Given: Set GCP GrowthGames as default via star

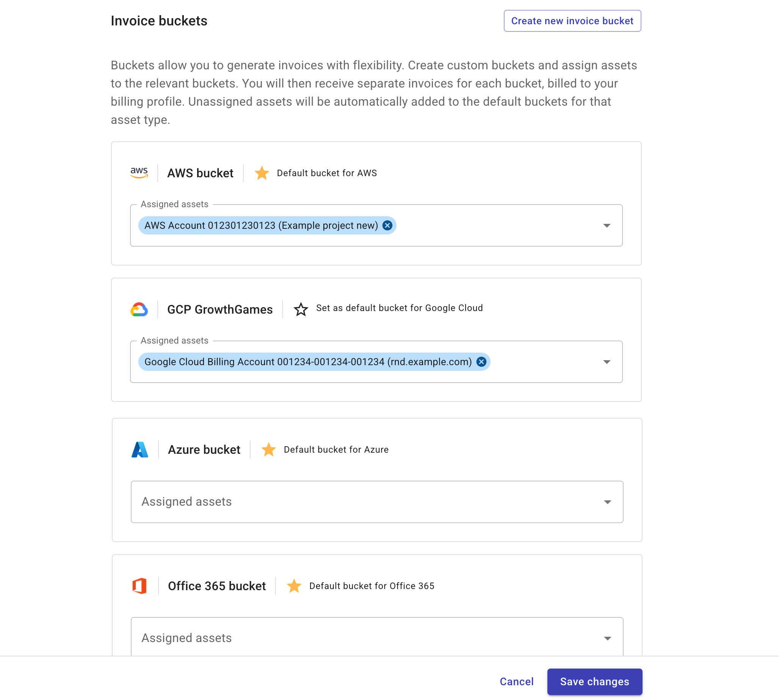Looking at the screenshot, I should point(301,309).
